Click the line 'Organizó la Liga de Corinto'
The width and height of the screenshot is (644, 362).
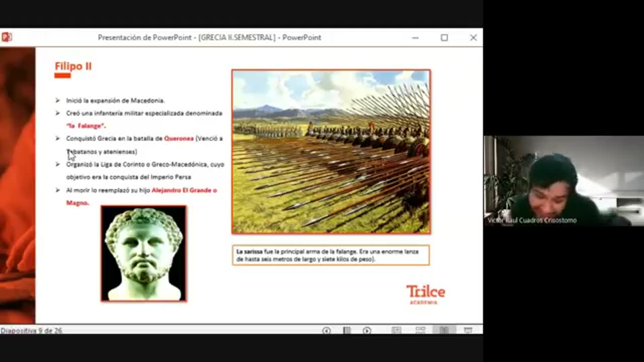pyautogui.click(x=145, y=164)
